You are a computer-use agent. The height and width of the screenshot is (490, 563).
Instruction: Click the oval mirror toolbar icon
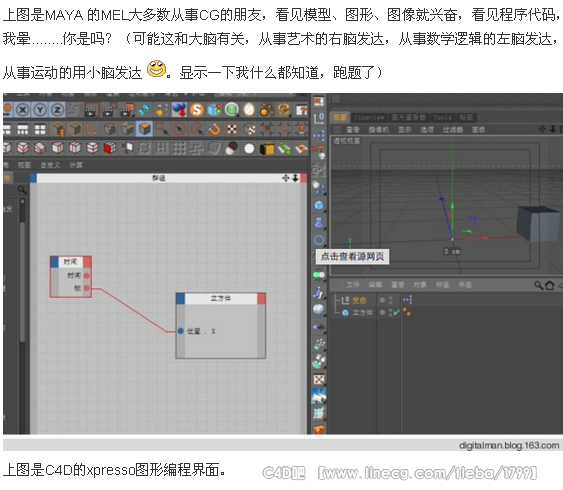point(249,110)
